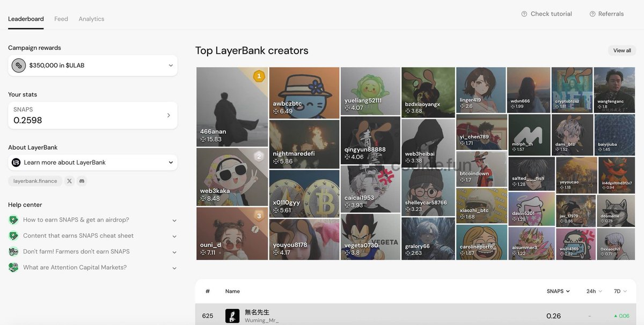Select the qingyun88888 creator tile

(370, 140)
